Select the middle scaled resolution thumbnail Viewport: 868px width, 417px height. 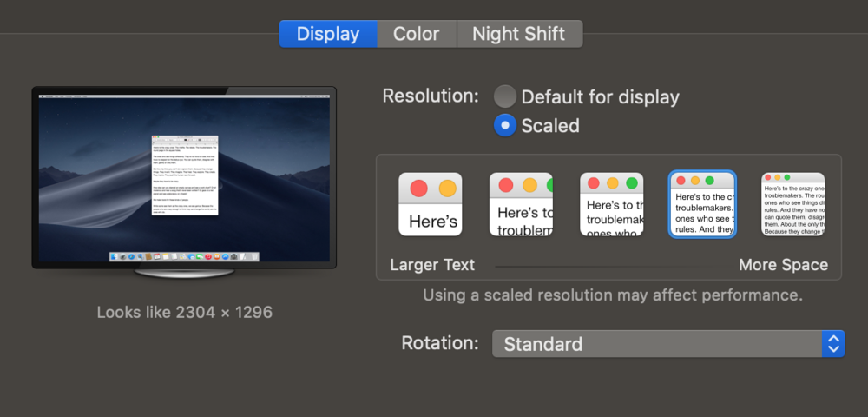pyautogui.click(x=612, y=204)
